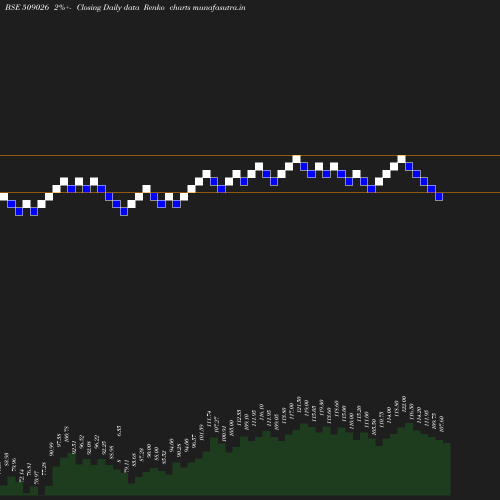This screenshot has height=500, width=500.
Task: Click the '97.55' value label
Action: [59, 440]
